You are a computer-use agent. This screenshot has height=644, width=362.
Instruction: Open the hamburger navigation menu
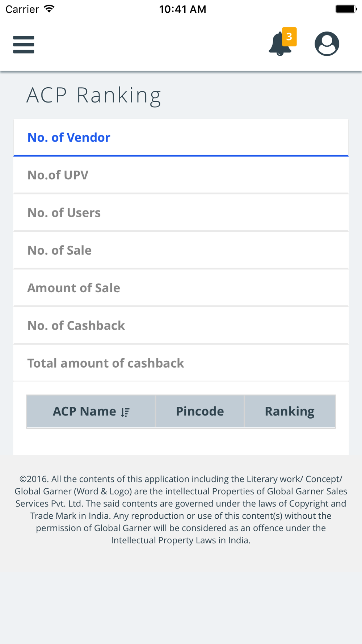[x=24, y=45]
